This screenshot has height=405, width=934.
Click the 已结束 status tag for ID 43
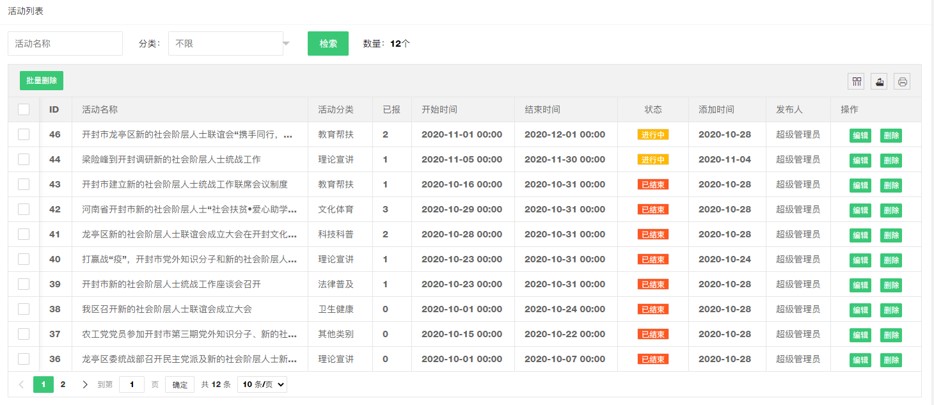[653, 185]
